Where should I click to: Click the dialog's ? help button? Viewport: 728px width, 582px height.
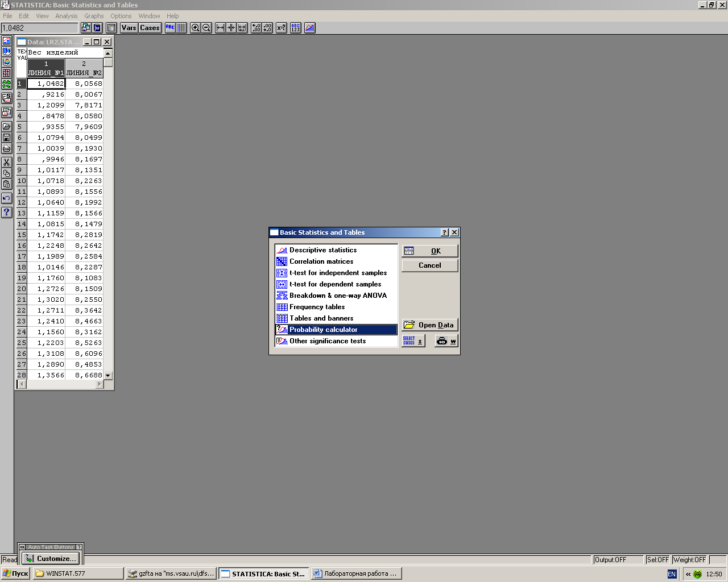(445, 232)
